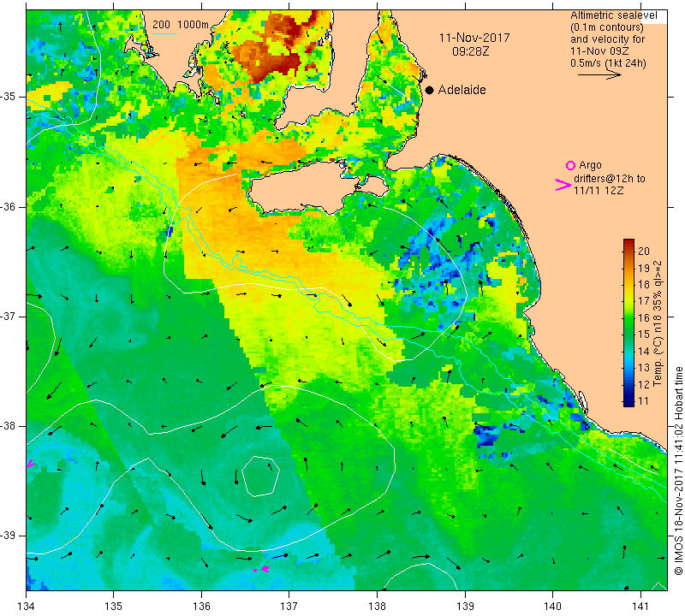Click the colorbar tick label '11'
Image resolution: width=685 pixels, height=616 pixels.
(644, 401)
